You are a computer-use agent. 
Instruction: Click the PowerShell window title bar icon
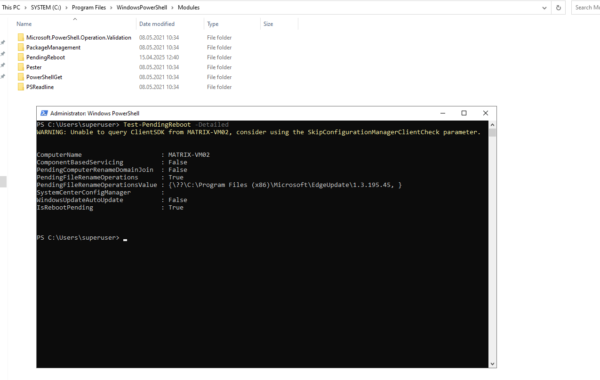tap(44, 113)
